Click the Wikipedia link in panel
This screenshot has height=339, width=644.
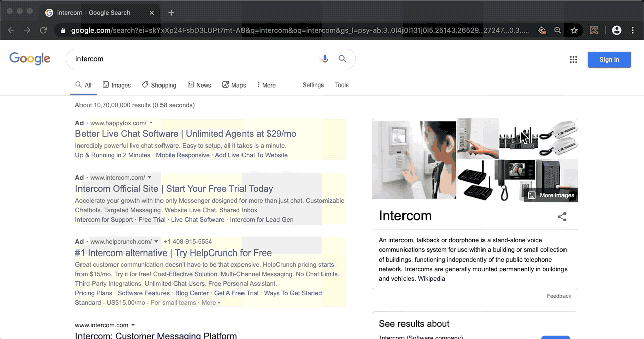tap(431, 279)
